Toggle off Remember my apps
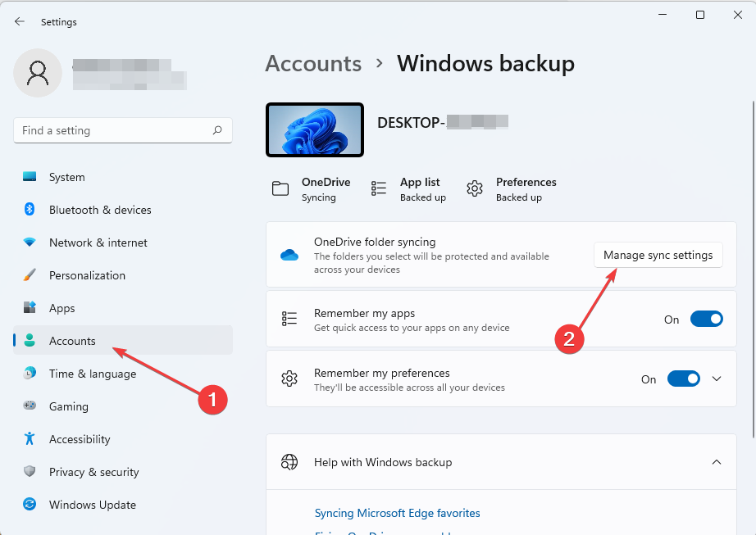 point(706,319)
